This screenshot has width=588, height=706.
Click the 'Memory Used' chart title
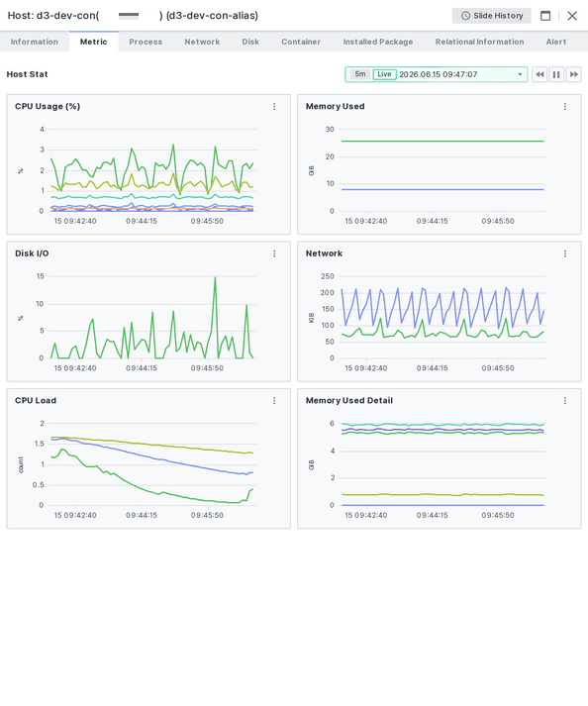click(x=335, y=107)
